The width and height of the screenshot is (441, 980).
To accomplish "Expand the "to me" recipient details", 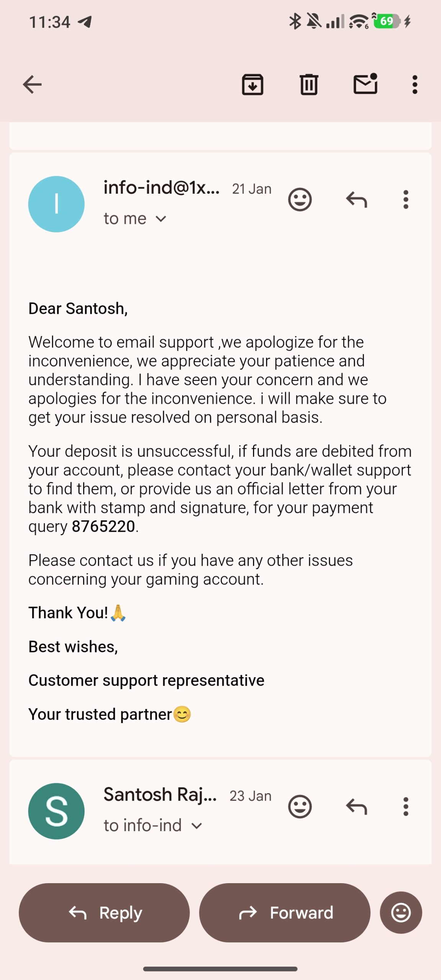I will pos(161,219).
